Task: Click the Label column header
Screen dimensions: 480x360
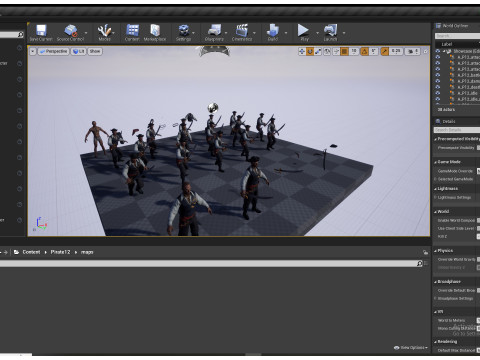Action: (x=447, y=44)
